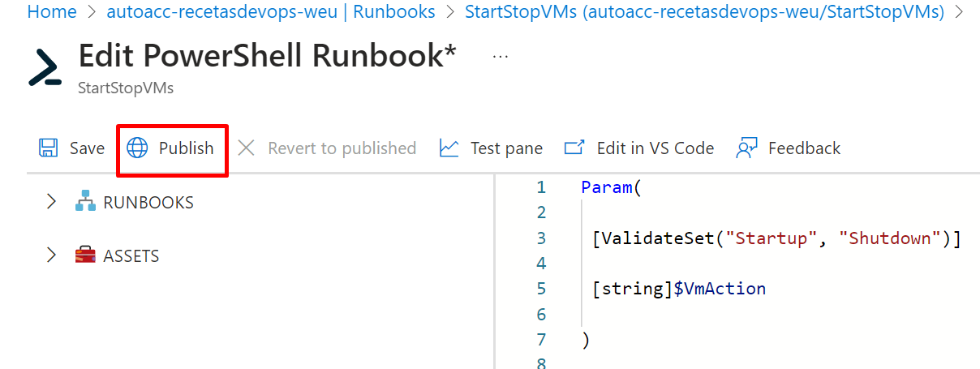Save the runbook via the Save label
Screen dimensions: 980x369
pos(87,148)
